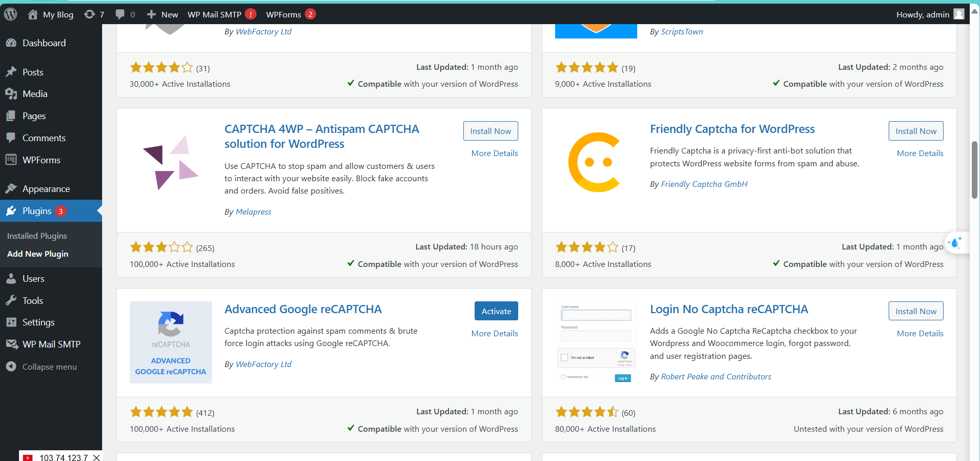This screenshot has height=461, width=980.
Task: Click the 265 ratings stars of CAPTCHA 4WP
Action: [161, 247]
